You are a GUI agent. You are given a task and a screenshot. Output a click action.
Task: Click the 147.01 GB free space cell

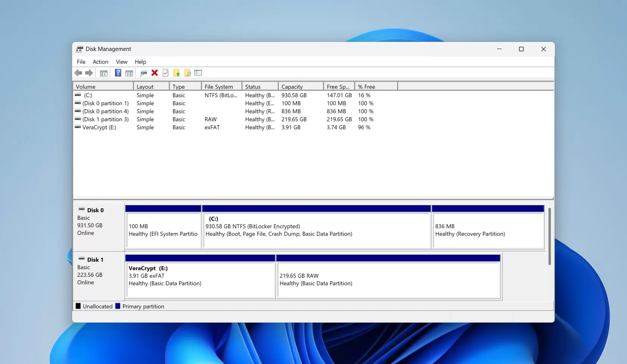tap(339, 95)
